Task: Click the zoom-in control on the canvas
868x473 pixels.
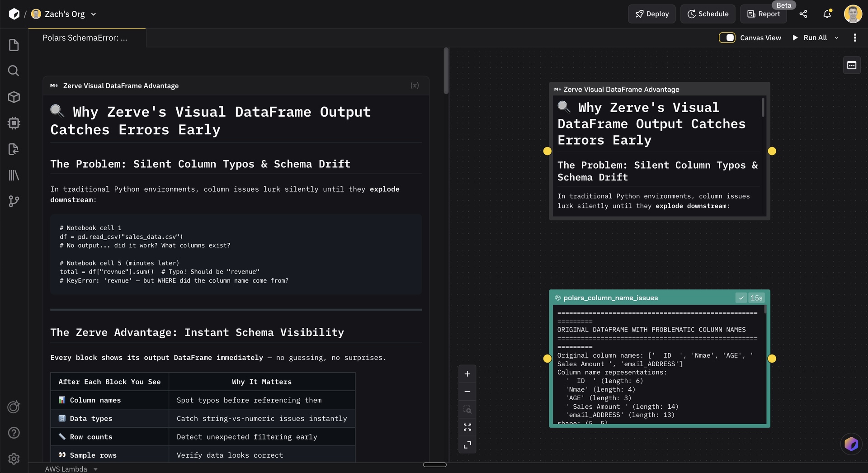Action: click(x=467, y=374)
